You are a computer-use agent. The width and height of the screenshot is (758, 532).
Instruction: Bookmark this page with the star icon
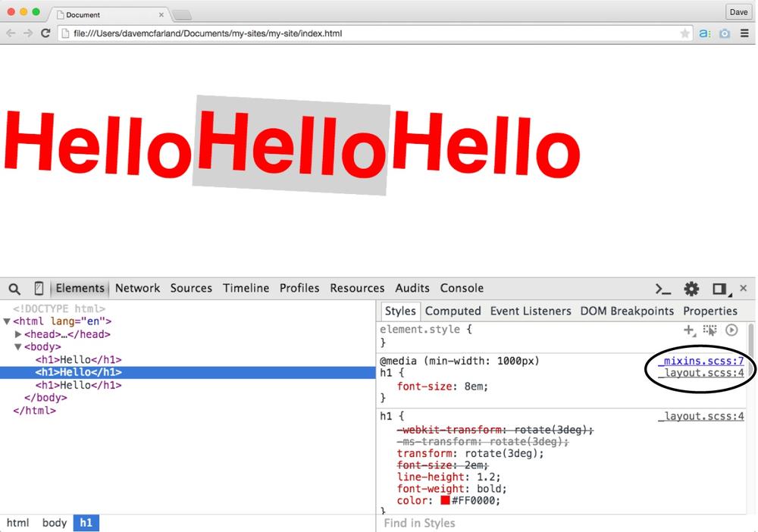coord(685,33)
